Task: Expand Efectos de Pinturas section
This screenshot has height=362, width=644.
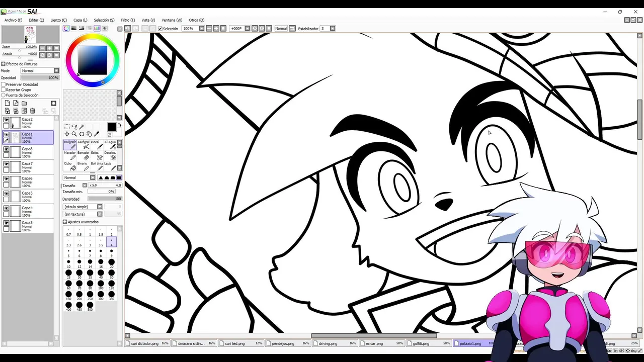Action: tap(3, 64)
